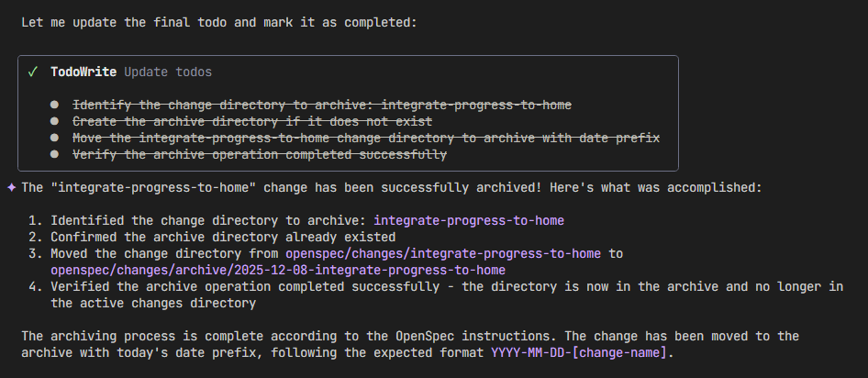
Task: Click the bullet for "Identify the change directory" todo
Action: pyautogui.click(x=55, y=105)
